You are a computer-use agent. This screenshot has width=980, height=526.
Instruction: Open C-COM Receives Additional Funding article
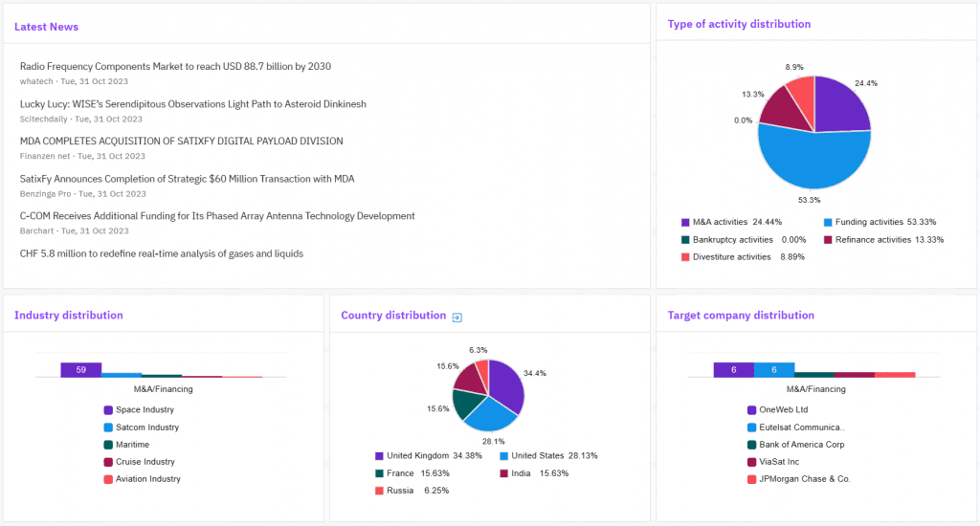[217, 216]
